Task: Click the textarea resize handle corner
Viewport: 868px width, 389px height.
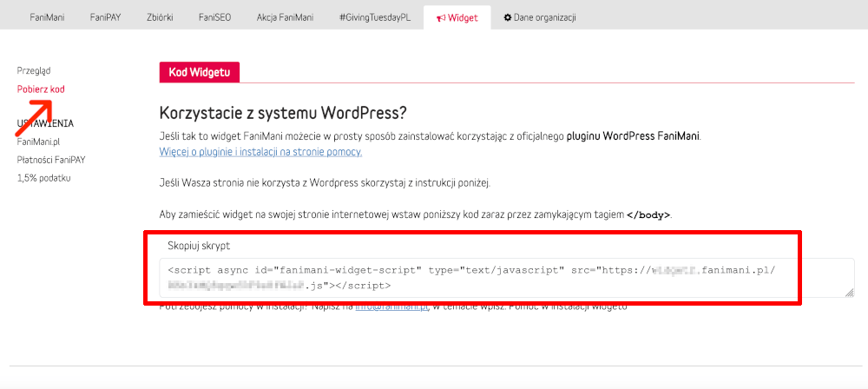Action: pyautogui.click(x=850, y=293)
